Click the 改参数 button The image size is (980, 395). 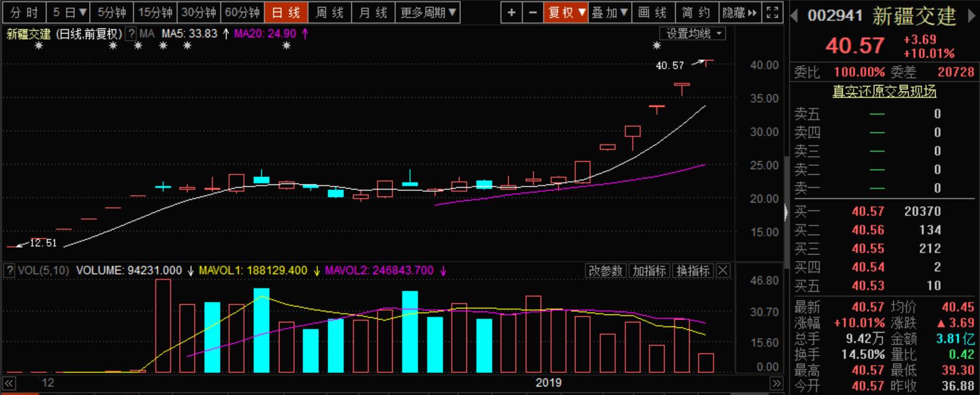pyautogui.click(x=605, y=271)
